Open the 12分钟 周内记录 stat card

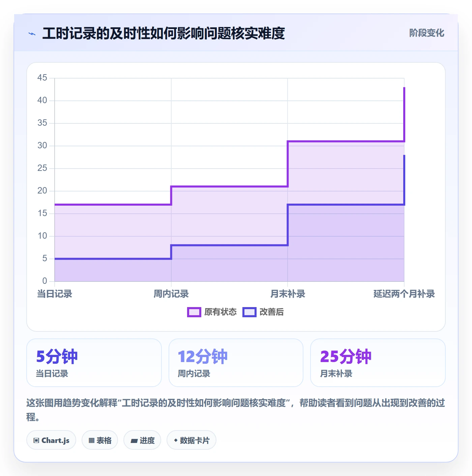pos(236,363)
